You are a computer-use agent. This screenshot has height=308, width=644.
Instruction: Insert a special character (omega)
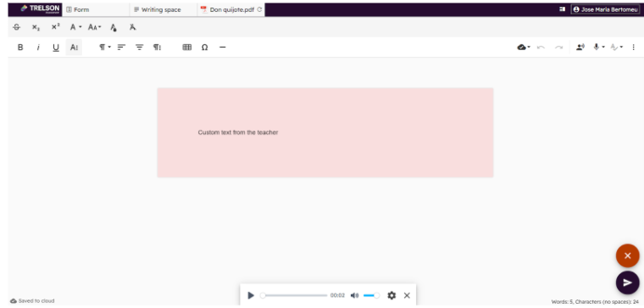pyautogui.click(x=204, y=48)
